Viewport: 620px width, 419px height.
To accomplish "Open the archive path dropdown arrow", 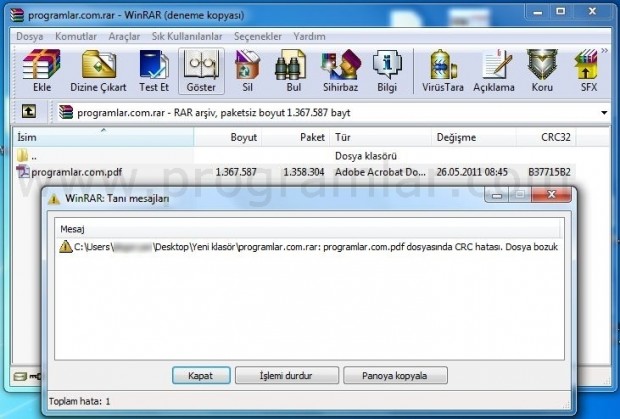I will 604,113.
